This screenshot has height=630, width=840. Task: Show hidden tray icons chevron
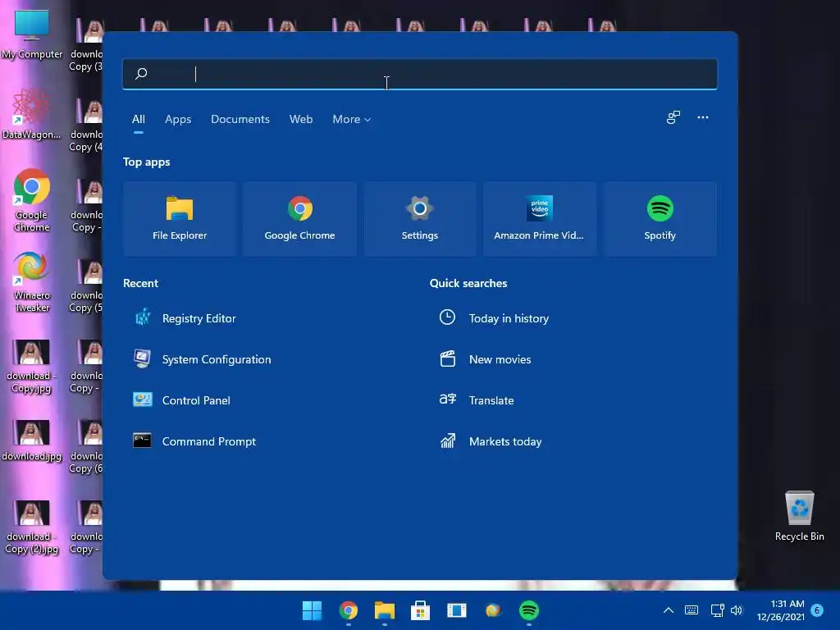(669, 610)
